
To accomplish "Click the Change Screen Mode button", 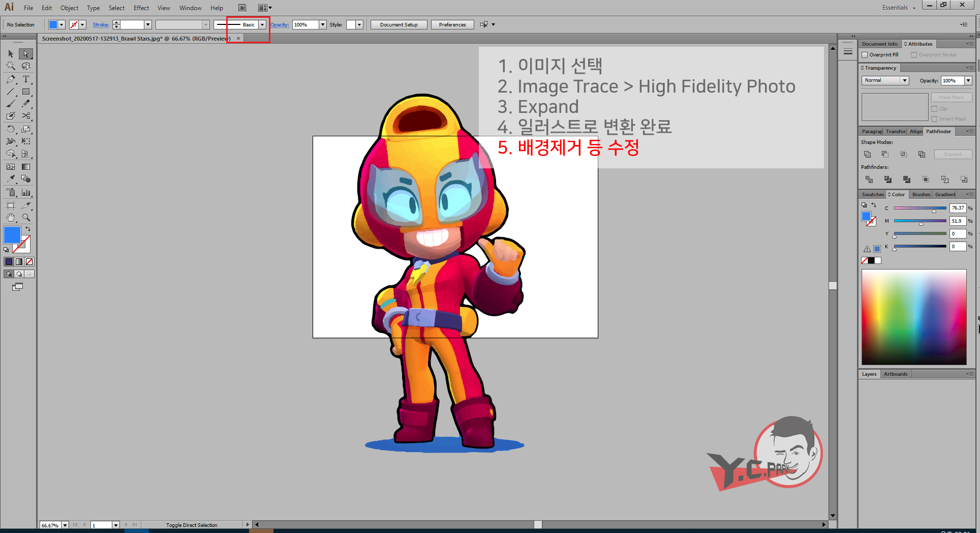I will (x=18, y=287).
